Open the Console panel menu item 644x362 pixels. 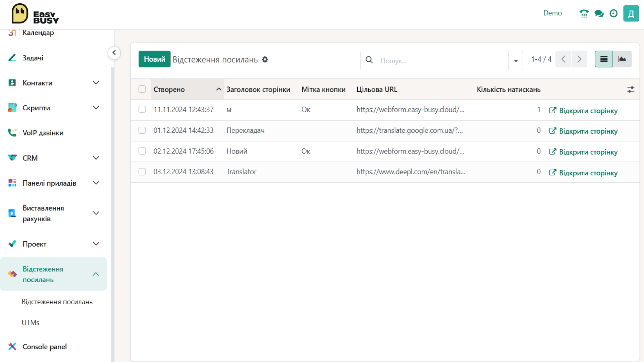[x=45, y=347]
